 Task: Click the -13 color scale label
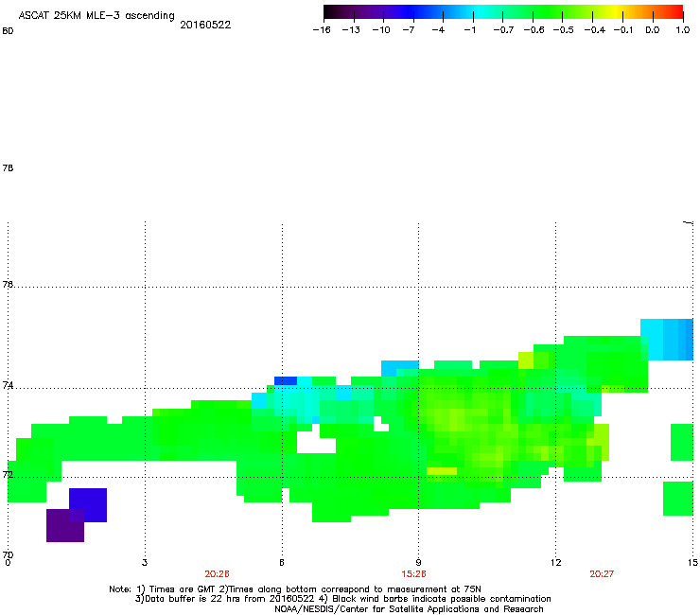351,30
